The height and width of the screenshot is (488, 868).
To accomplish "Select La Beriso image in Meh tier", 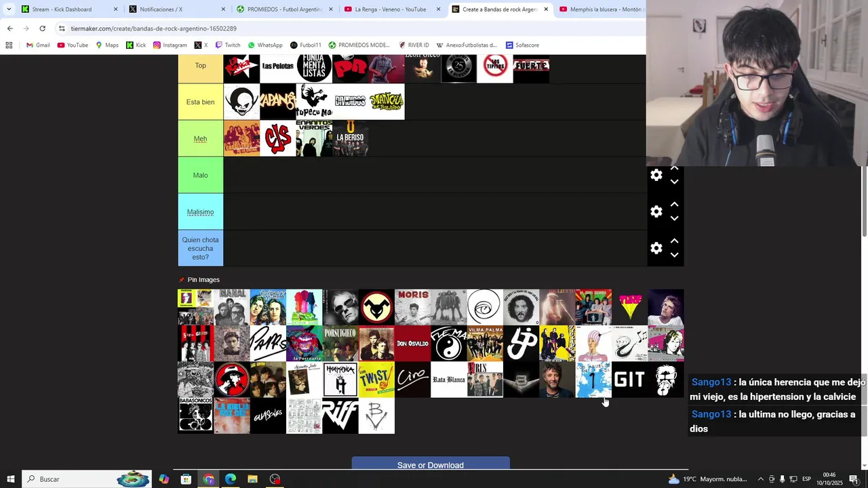I will tap(350, 138).
